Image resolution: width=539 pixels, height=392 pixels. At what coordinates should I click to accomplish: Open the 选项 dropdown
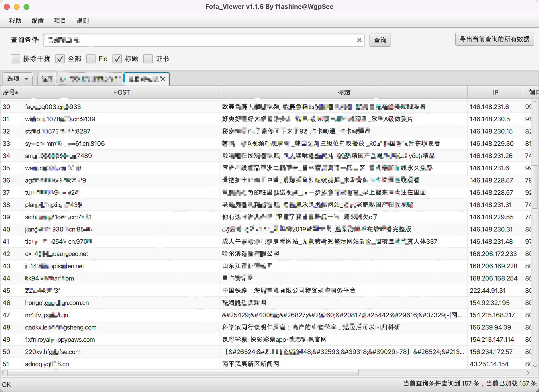tap(18, 79)
